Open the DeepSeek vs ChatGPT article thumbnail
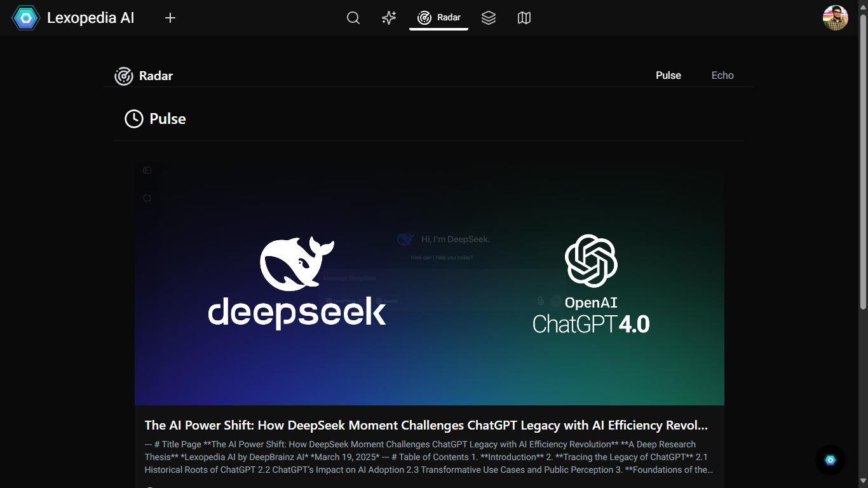The width and height of the screenshot is (868, 488). [430, 283]
